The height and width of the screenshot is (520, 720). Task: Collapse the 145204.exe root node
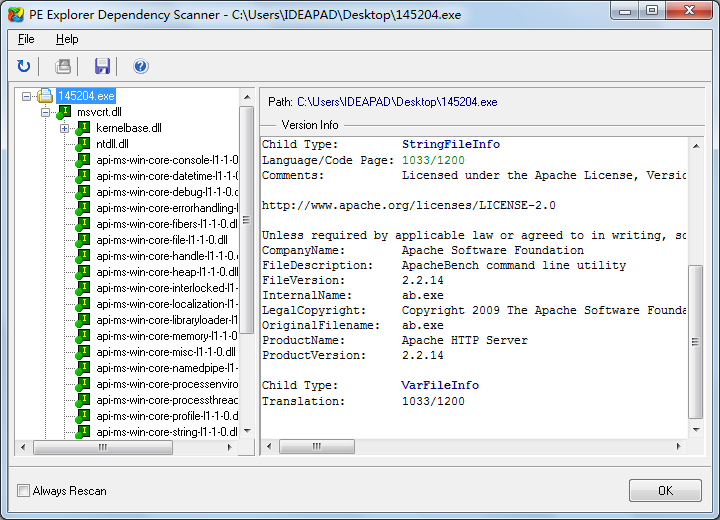point(27,96)
